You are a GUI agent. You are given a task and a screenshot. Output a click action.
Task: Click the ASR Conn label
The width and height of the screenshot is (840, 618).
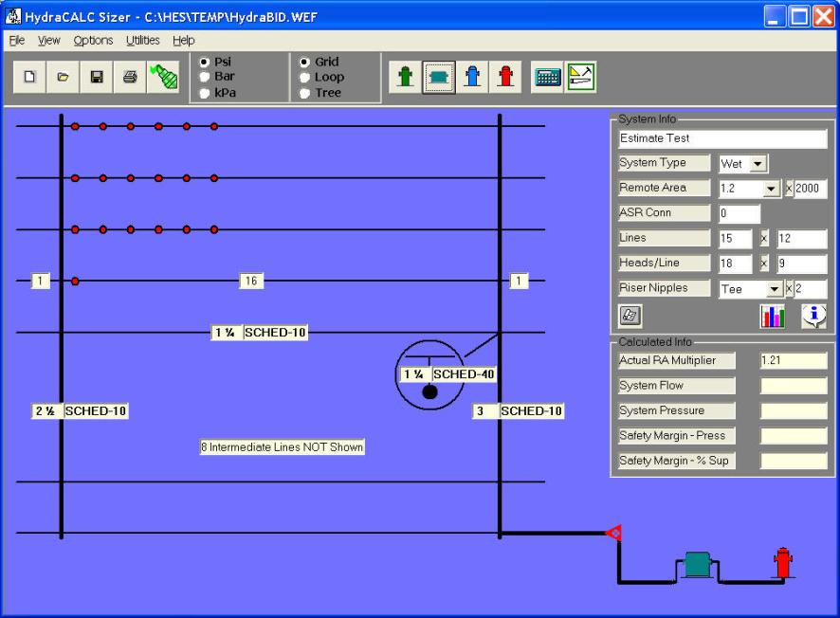pos(664,213)
